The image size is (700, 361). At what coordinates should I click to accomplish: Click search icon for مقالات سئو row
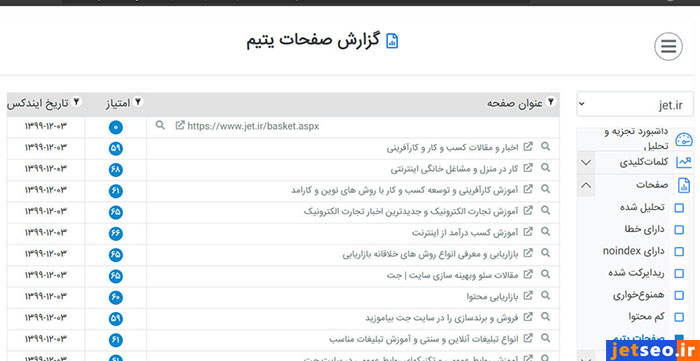click(x=545, y=274)
